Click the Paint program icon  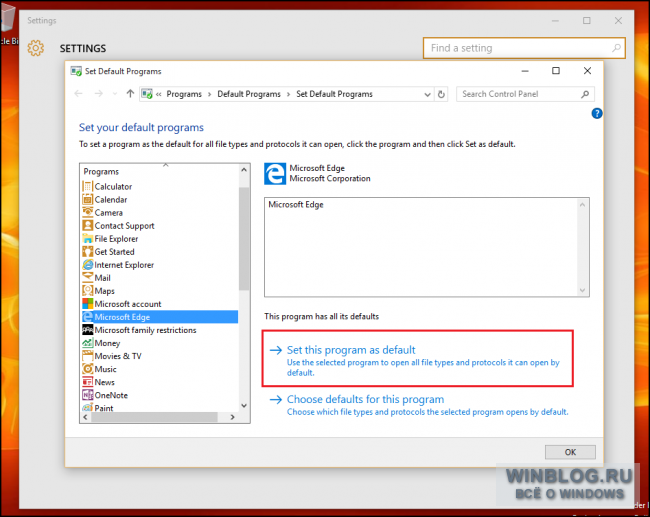[x=87, y=408]
